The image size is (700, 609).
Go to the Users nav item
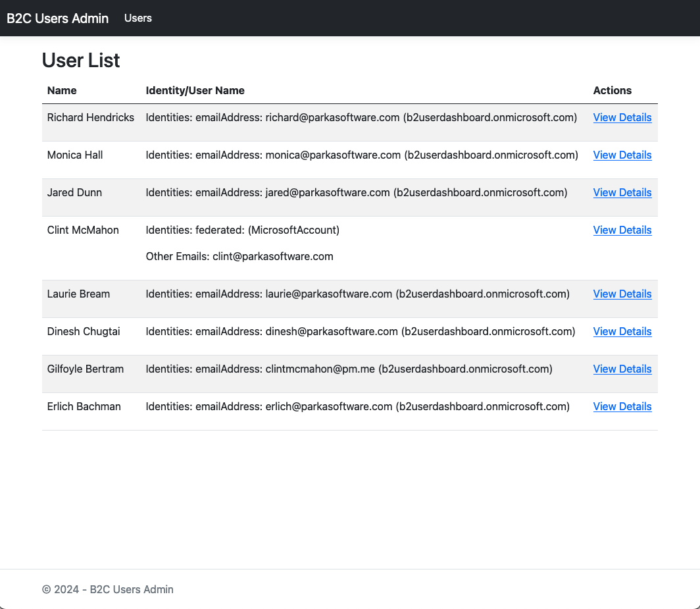[138, 18]
